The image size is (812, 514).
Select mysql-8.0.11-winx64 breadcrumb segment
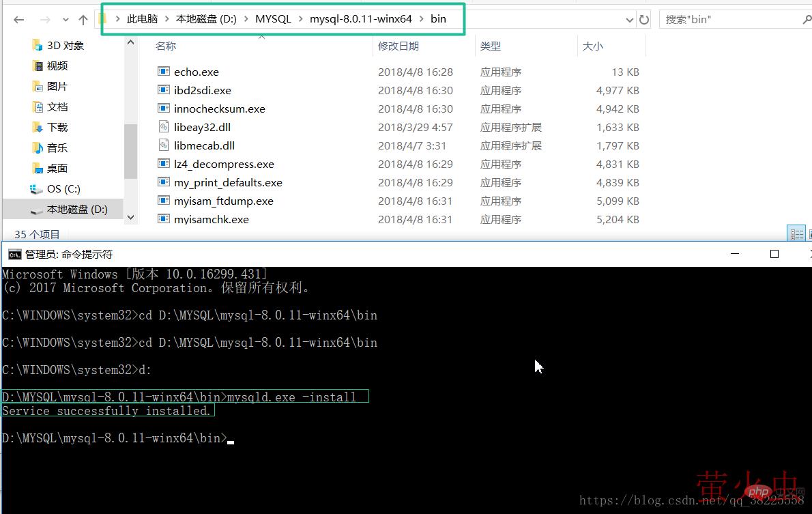click(x=360, y=18)
